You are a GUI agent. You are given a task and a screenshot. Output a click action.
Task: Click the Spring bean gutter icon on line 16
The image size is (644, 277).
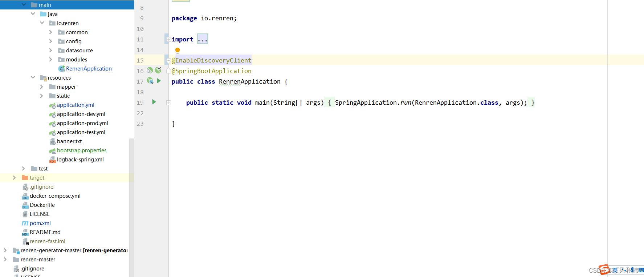pyautogui.click(x=150, y=70)
